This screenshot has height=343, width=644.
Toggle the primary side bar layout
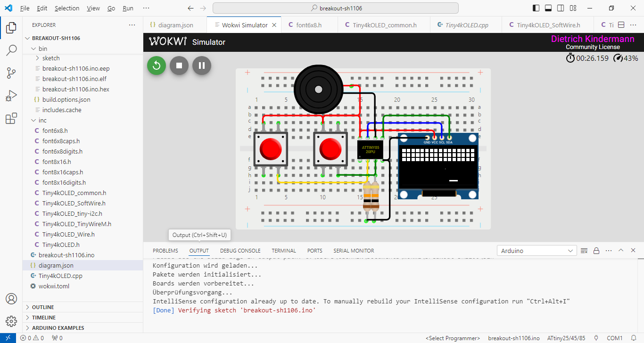[x=536, y=8]
